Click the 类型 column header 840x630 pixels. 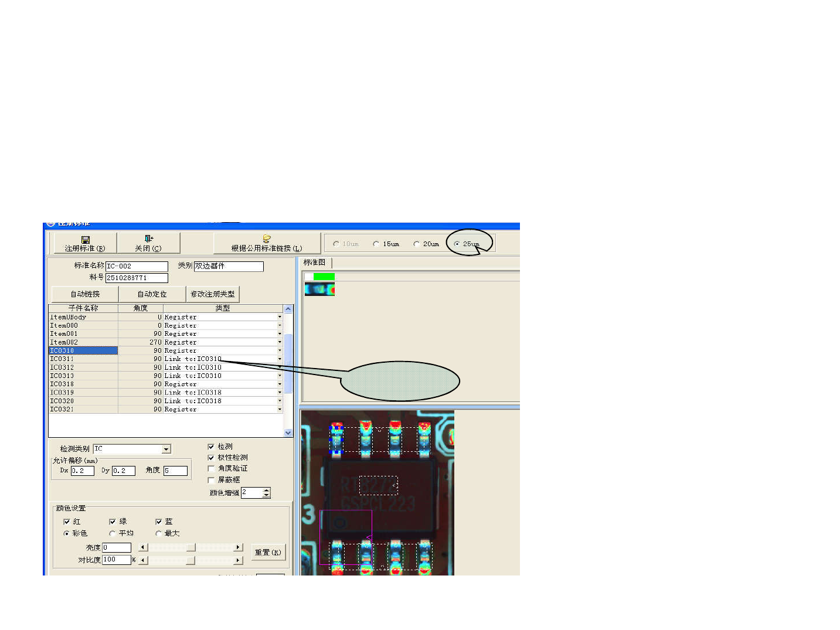[x=223, y=308]
